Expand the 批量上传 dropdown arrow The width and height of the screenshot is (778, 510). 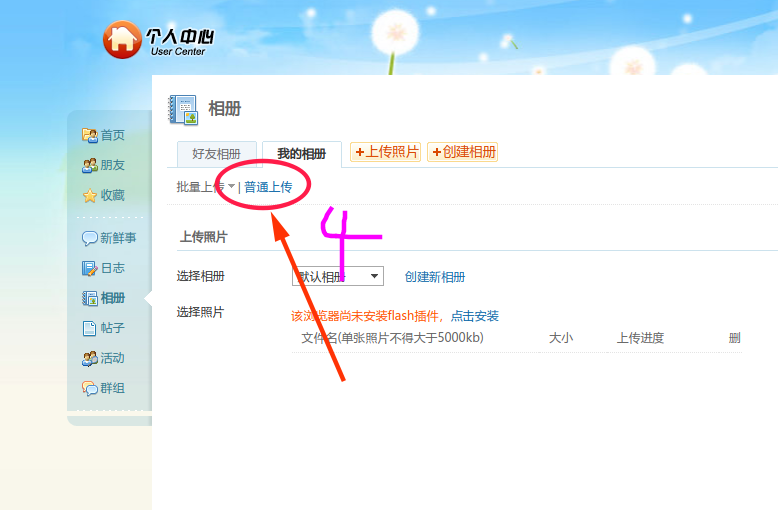point(231,187)
